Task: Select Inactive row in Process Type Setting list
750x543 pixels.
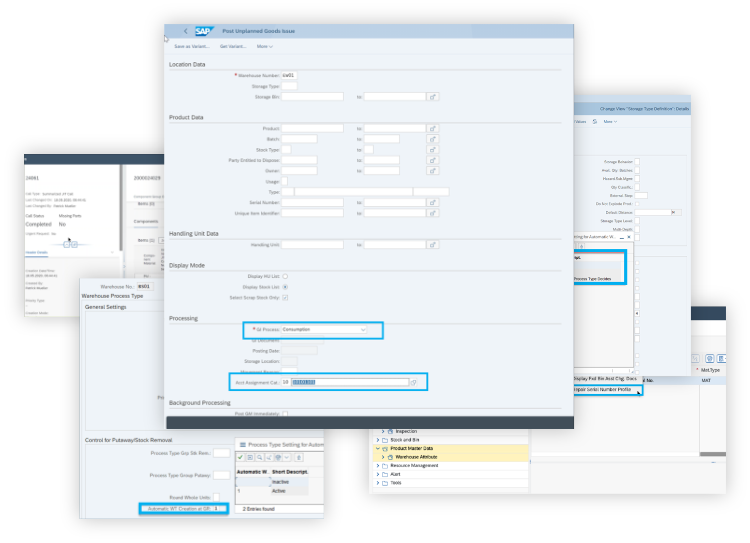Action: tap(273, 482)
